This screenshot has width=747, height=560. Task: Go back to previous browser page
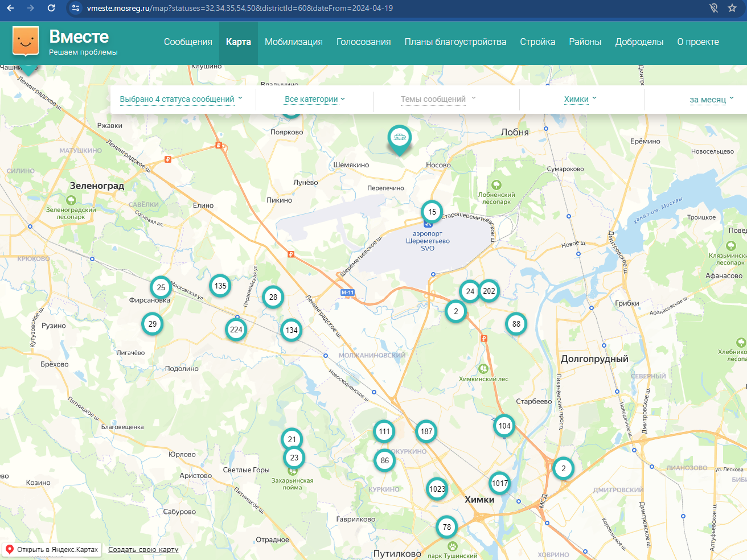coord(10,8)
